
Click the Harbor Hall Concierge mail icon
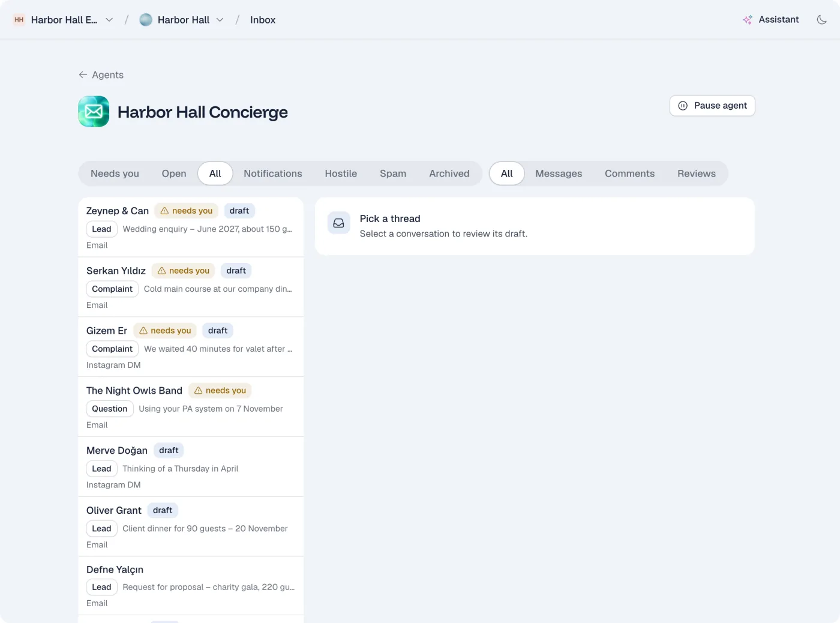pos(94,112)
